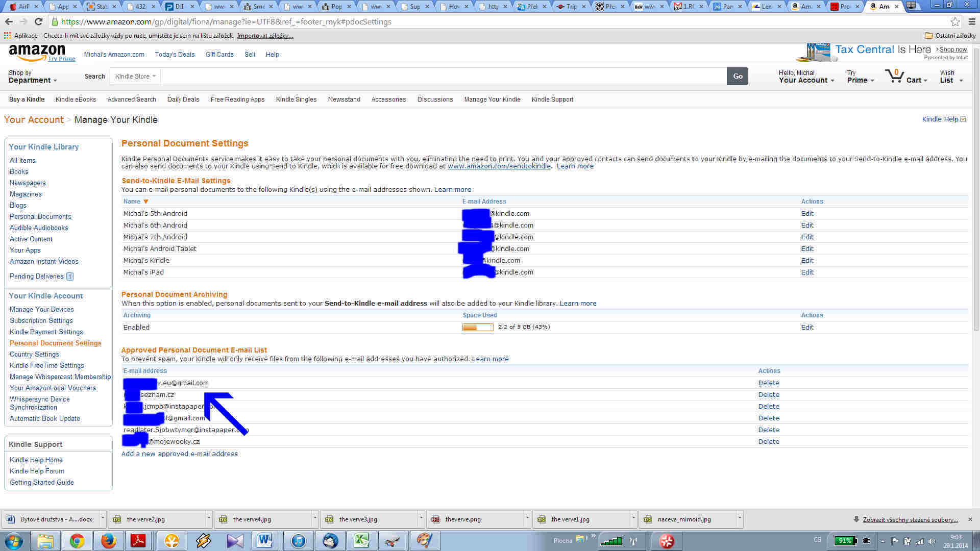980x551 pixels.
Task: Expand the Shop by Department menu
Action: (x=32, y=77)
